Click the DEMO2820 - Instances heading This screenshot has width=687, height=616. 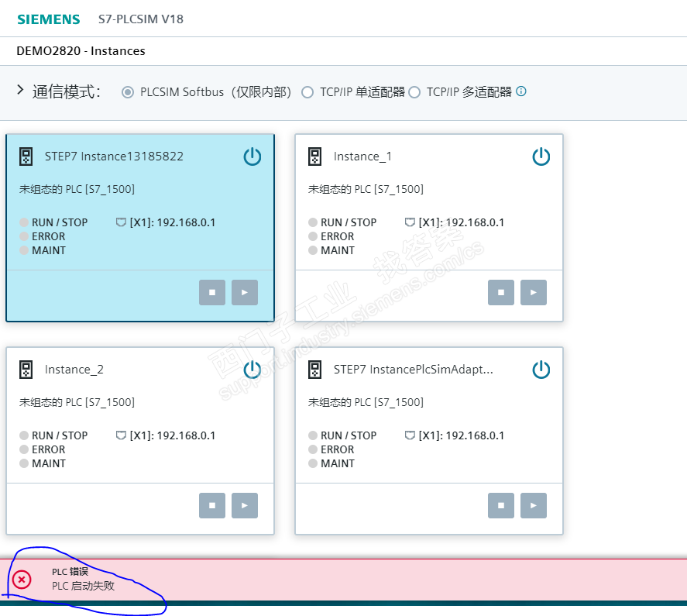81,51
